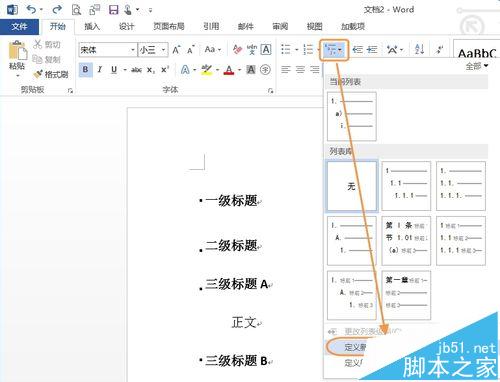Click the Sort A-Z icon
The width and height of the screenshot is (500, 382).
point(419,50)
